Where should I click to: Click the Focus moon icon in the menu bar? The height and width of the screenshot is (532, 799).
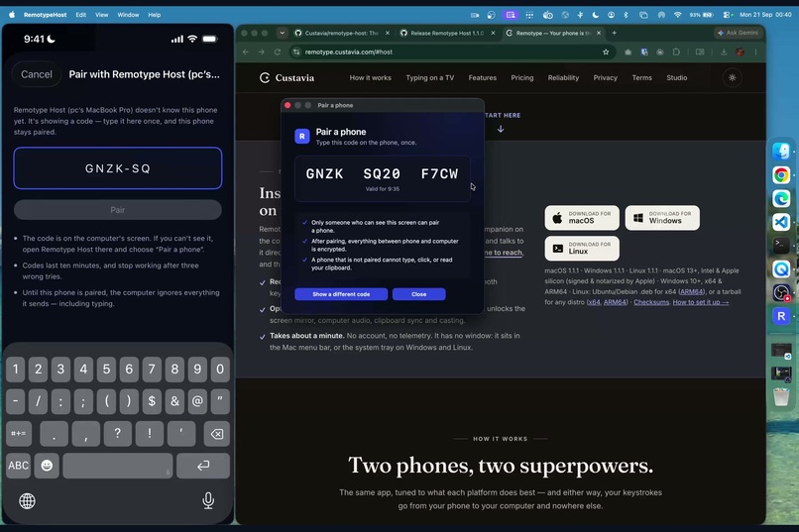(x=595, y=15)
